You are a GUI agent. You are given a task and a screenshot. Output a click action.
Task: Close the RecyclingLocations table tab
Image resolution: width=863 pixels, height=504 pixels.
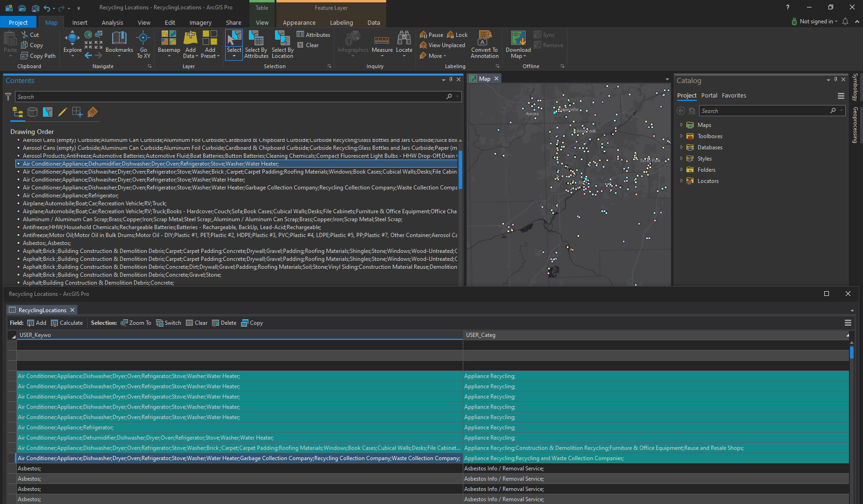click(x=72, y=310)
